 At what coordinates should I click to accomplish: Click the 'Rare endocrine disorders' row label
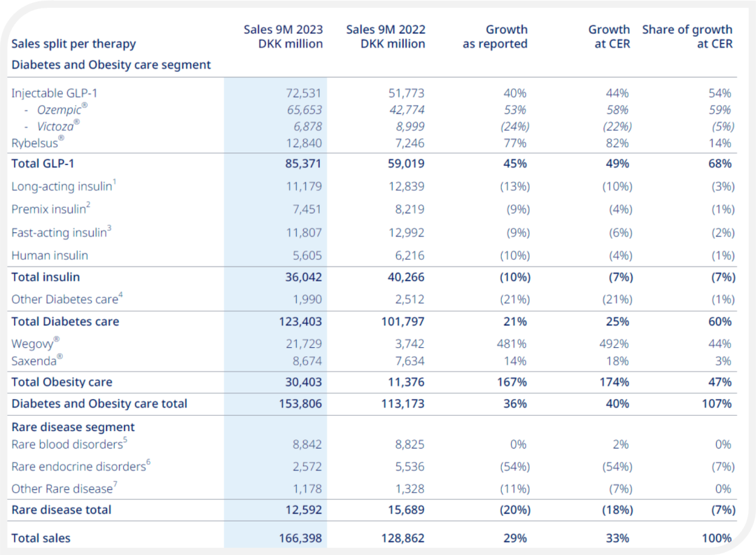pyautogui.click(x=81, y=466)
